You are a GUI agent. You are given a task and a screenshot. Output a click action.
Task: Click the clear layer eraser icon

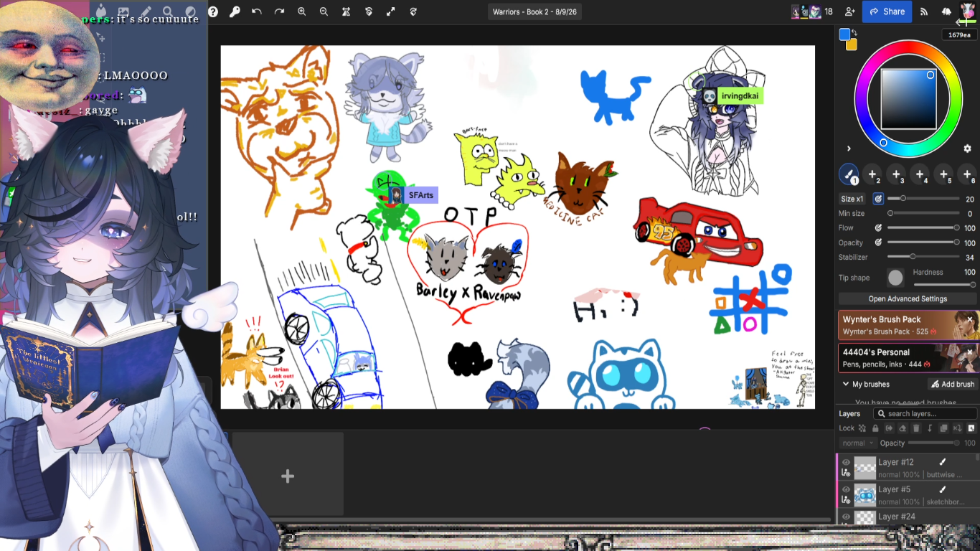pos(903,428)
